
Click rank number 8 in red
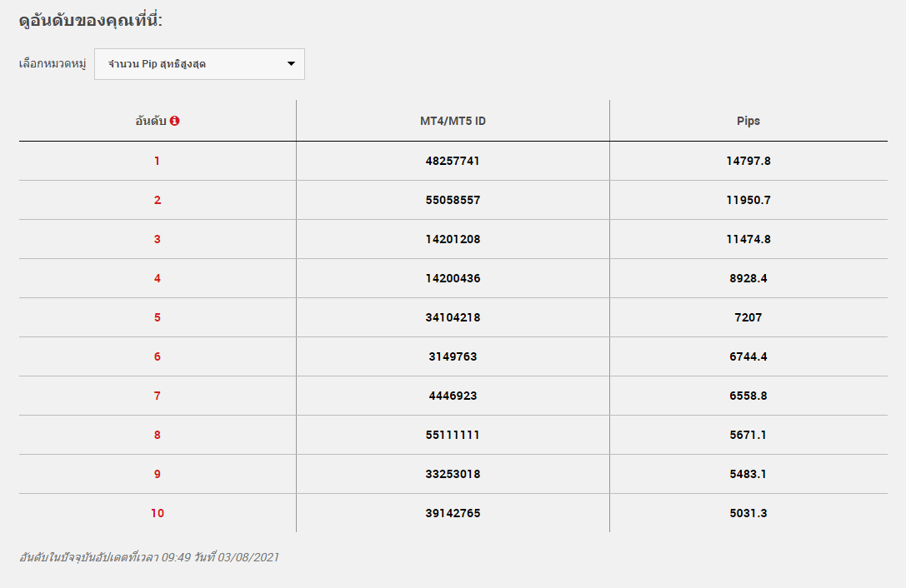[158, 435]
